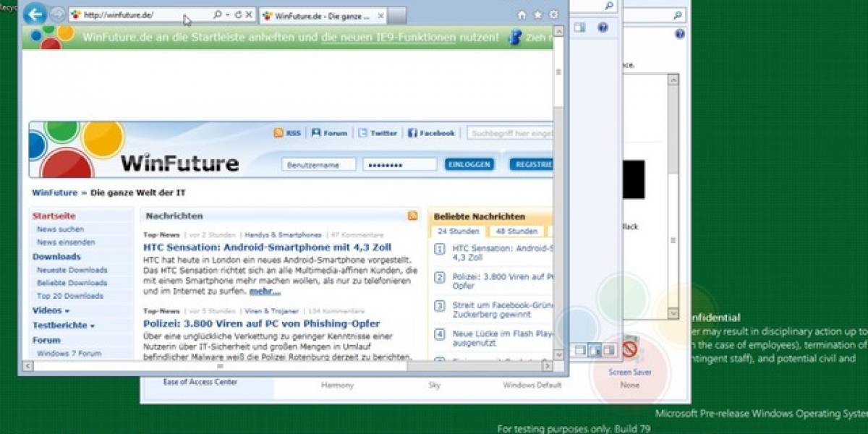This screenshot has height=434, width=868.
Task: Open 'Polizei: 3.800 Viren' headline
Action: pos(261,323)
